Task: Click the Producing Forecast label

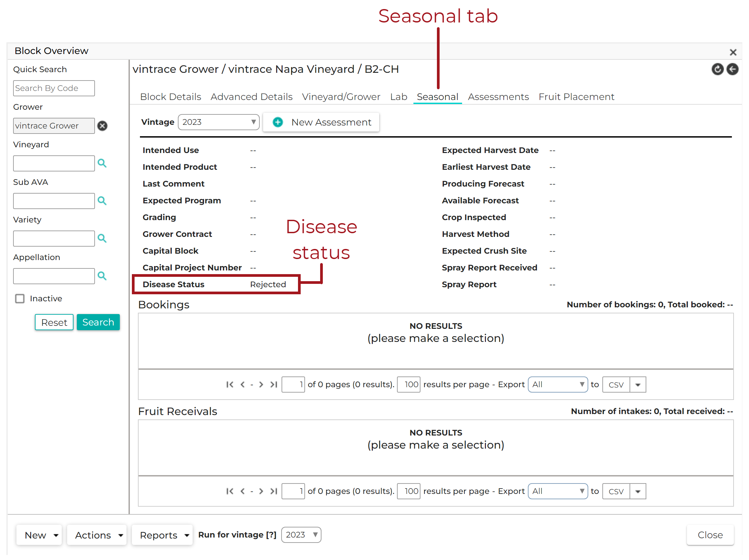Action: point(483,184)
